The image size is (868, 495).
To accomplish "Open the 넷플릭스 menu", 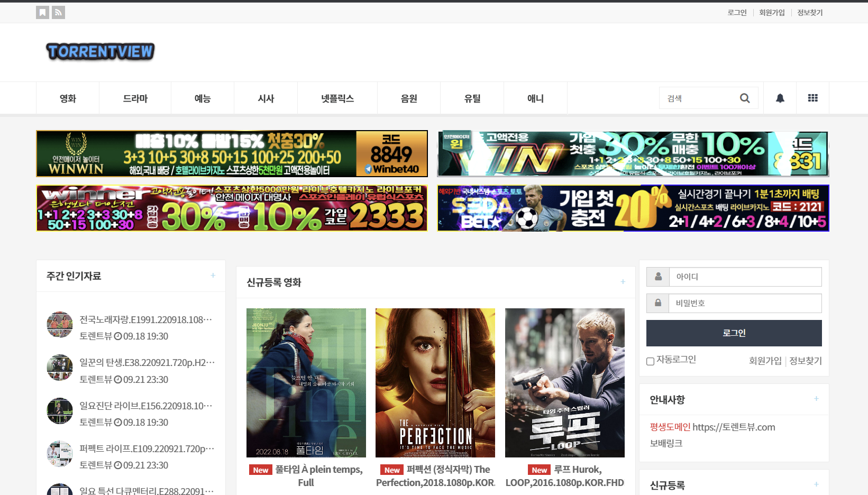I will click(337, 98).
